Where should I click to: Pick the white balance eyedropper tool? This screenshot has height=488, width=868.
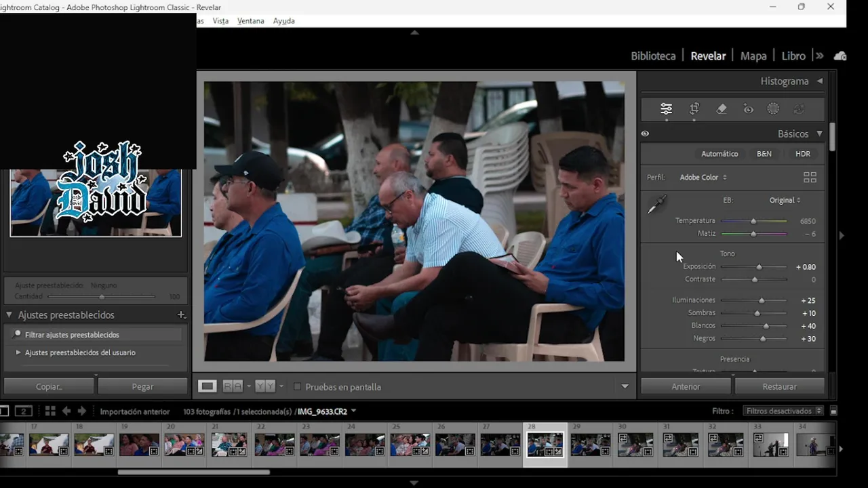(657, 205)
